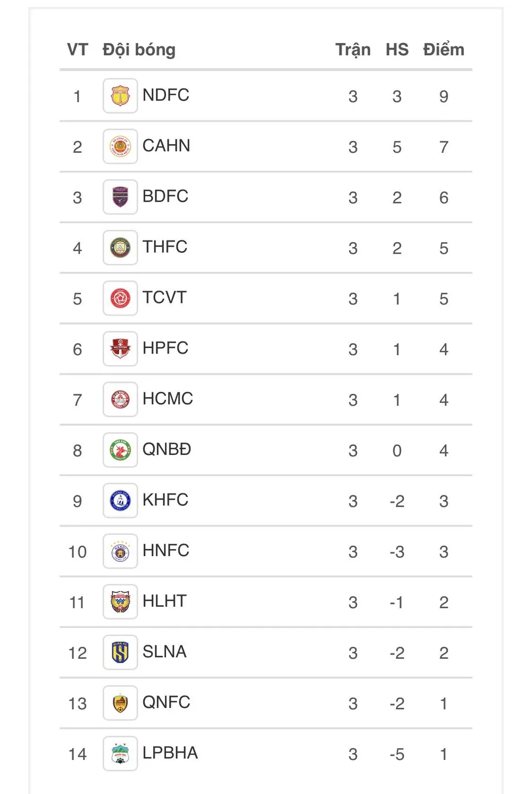Click the QNFC team name

pyautogui.click(x=166, y=702)
